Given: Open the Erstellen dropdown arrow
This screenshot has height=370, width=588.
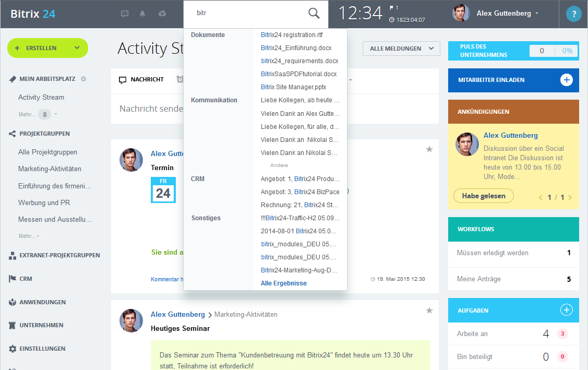Looking at the screenshot, I should point(77,47).
